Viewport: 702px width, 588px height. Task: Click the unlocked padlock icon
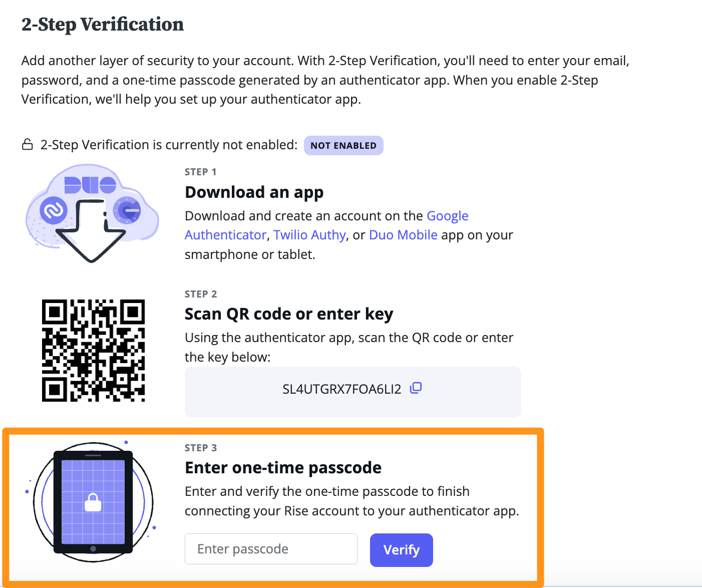27,145
